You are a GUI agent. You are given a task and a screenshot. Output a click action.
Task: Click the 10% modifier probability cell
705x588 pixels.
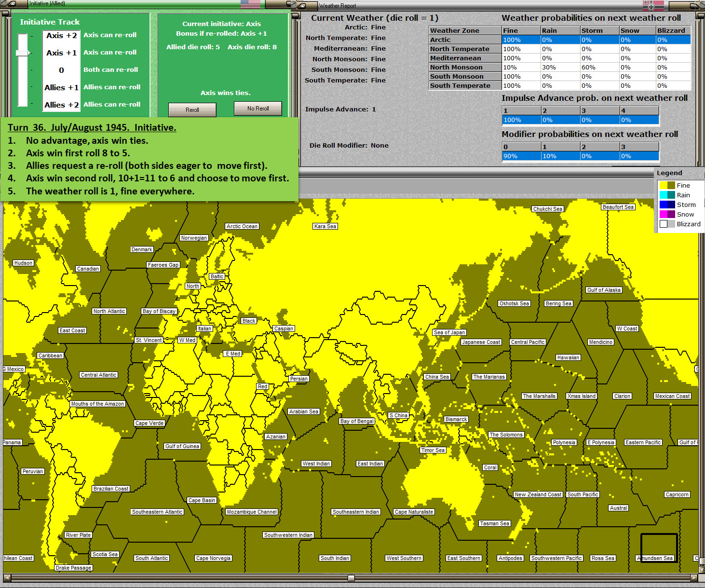point(560,156)
